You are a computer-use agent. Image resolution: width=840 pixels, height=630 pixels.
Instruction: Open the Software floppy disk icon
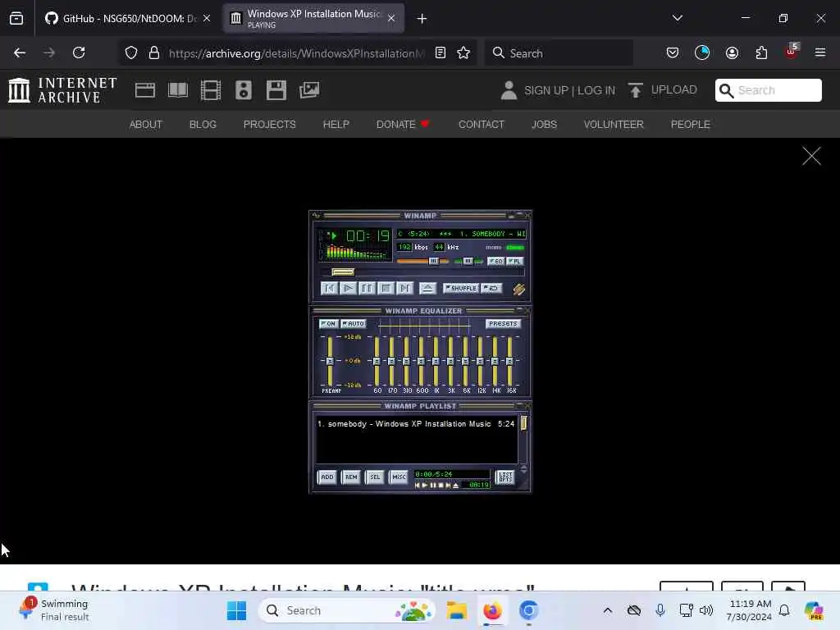276,90
